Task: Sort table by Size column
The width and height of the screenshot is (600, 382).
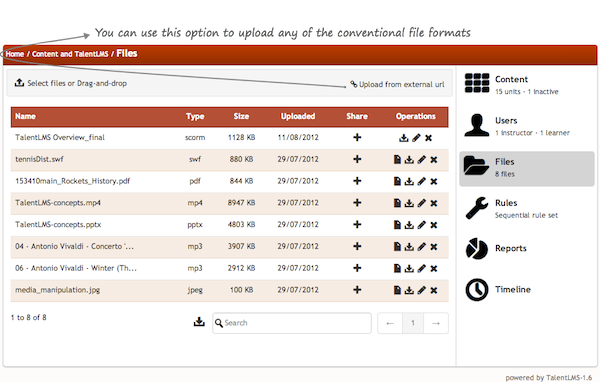Action: [x=241, y=116]
